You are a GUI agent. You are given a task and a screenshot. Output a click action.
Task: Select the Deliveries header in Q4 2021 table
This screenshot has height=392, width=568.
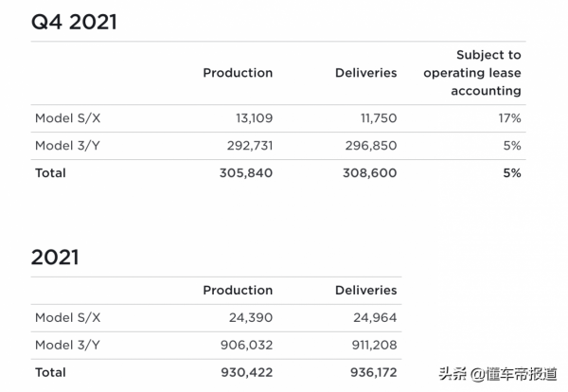(x=366, y=73)
